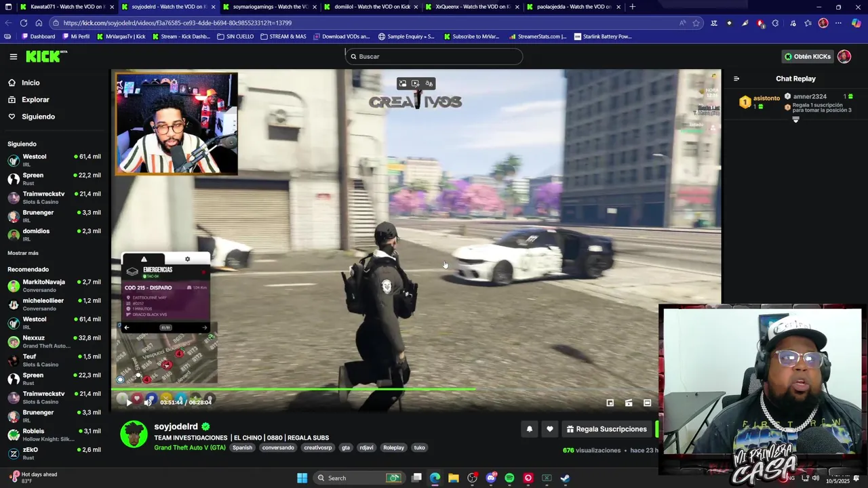Viewport: 868px width, 488px height.
Task: Click taskbar Search box
Action: [x=359, y=478]
